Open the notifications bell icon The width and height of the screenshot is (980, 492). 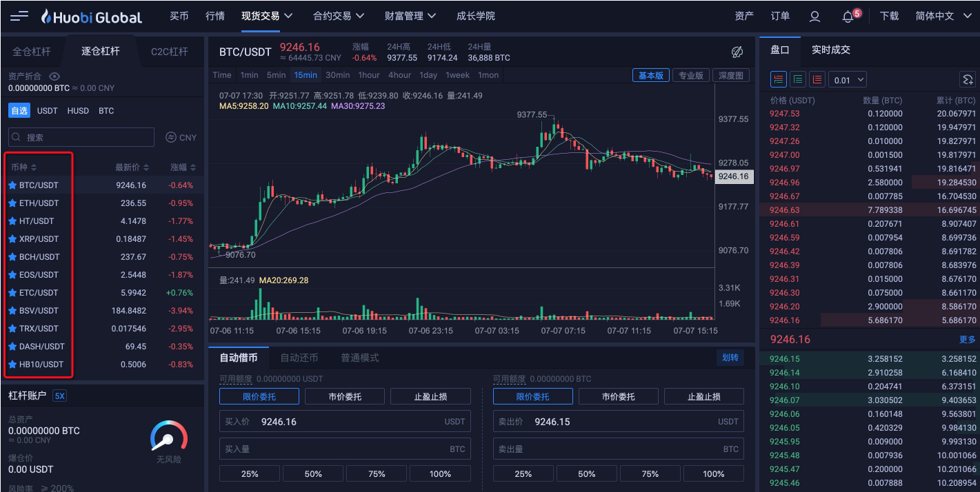point(848,17)
